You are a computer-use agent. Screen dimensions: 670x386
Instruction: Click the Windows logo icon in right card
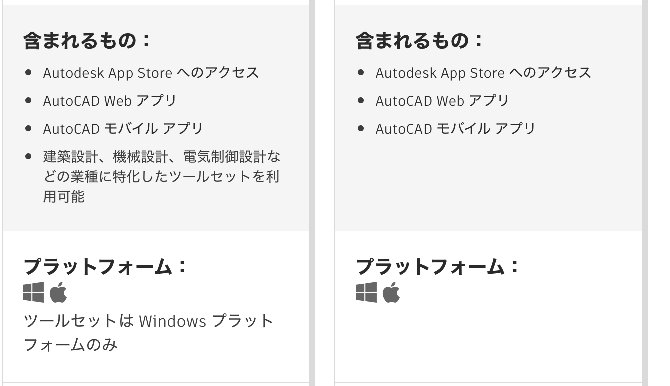click(366, 292)
